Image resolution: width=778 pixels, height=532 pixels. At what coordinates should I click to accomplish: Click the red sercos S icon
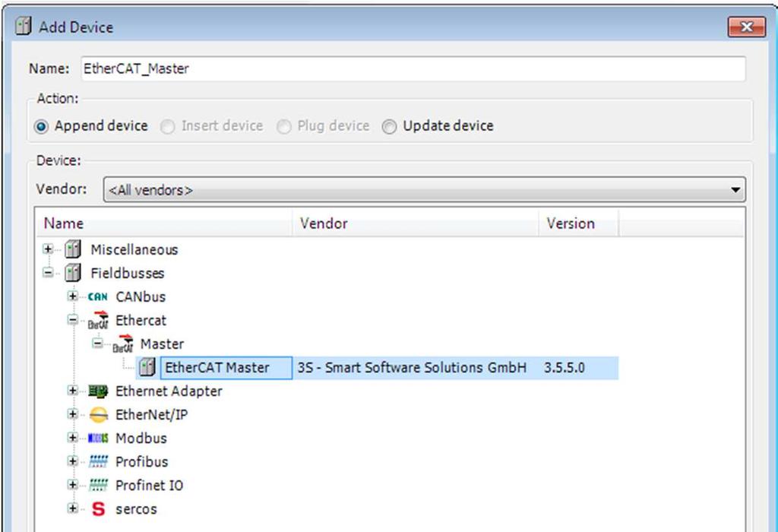pyautogui.click(x=99, y=508)
